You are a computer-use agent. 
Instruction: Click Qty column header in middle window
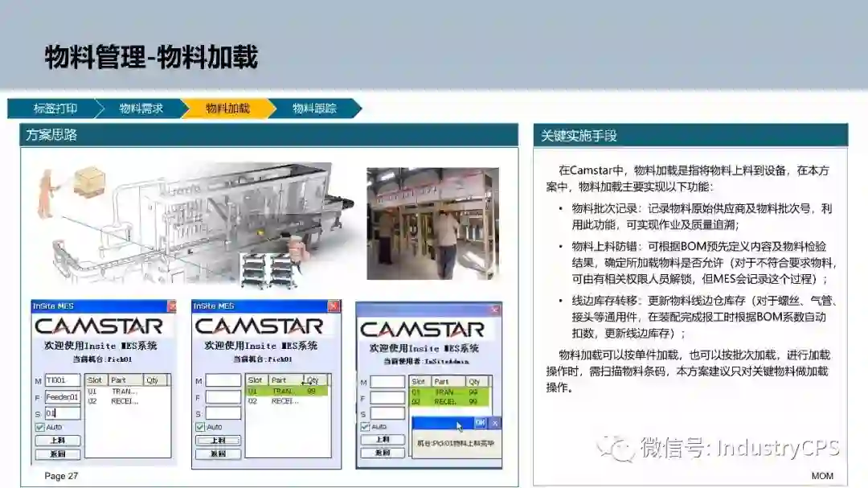(316, 380)
